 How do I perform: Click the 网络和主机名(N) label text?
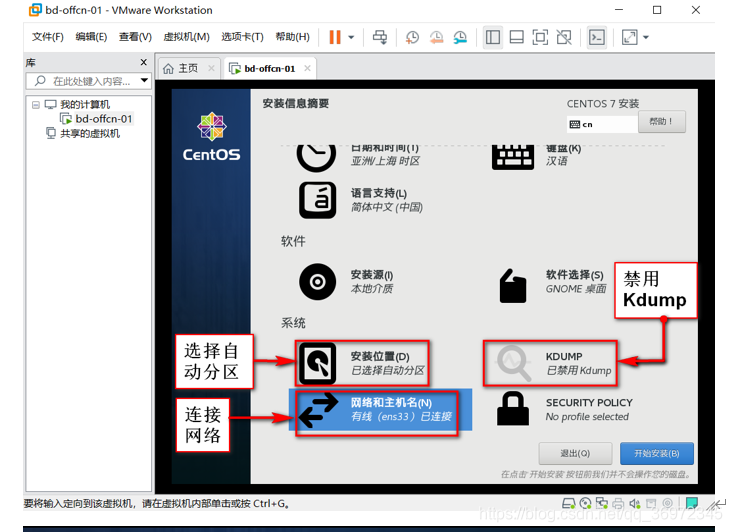pyautogui.click(x=391, y=403)
